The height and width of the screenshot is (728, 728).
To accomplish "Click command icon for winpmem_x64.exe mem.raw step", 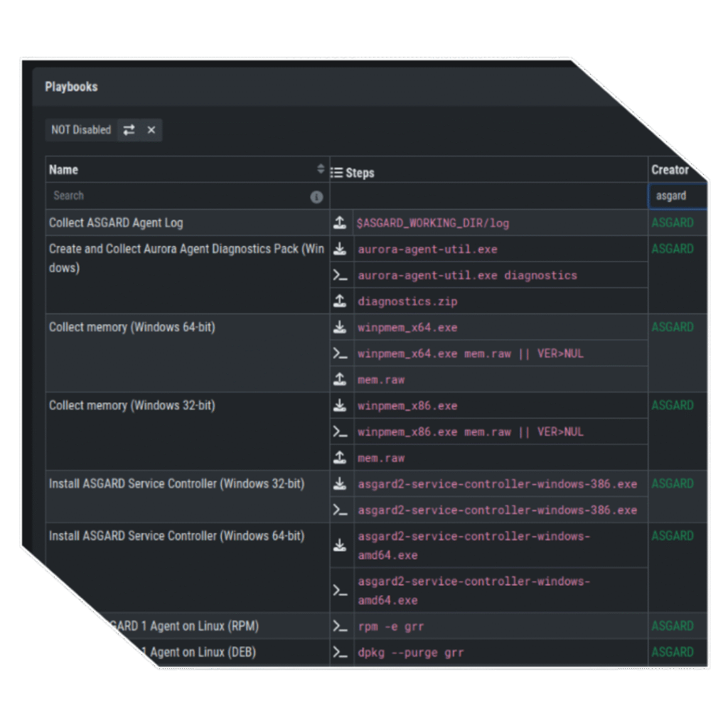I will click(340, 354).
